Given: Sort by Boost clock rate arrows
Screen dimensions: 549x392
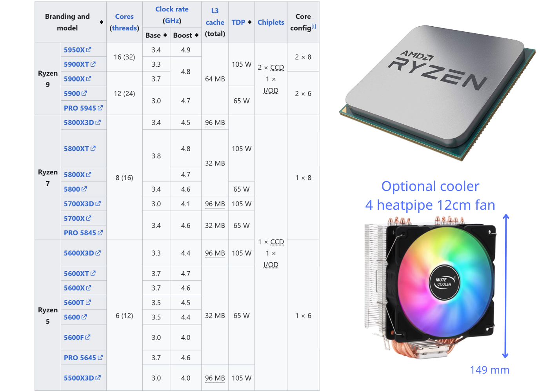Looking at the screenshot, I should 196,35.
